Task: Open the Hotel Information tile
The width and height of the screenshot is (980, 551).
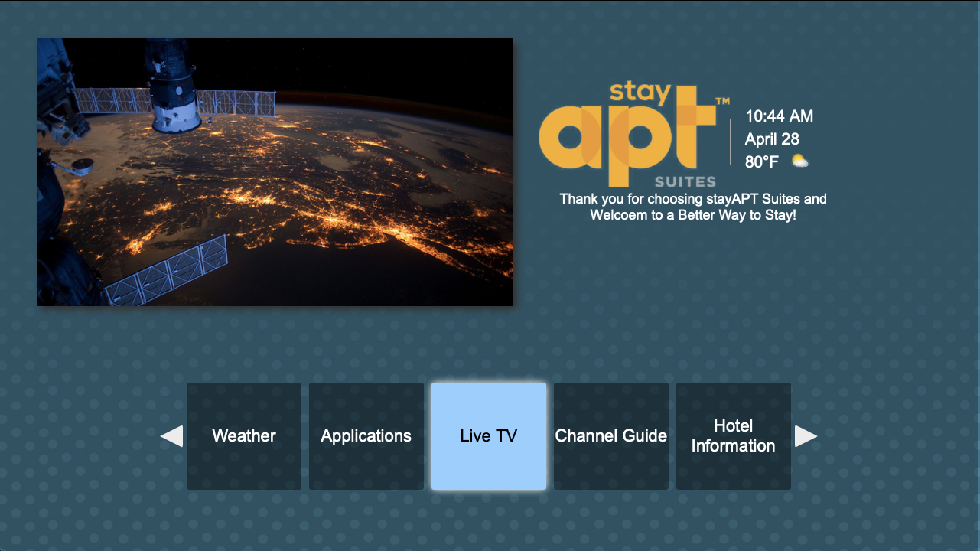Action: coord(734,436)
